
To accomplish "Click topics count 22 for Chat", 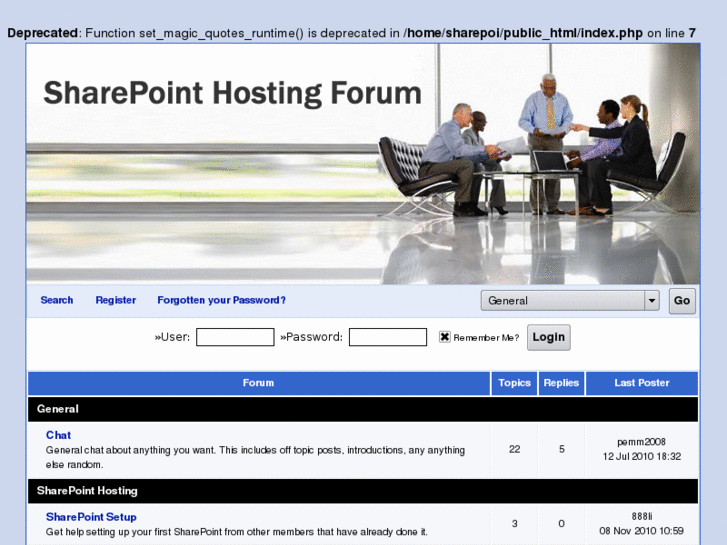I will coord(515,449).
